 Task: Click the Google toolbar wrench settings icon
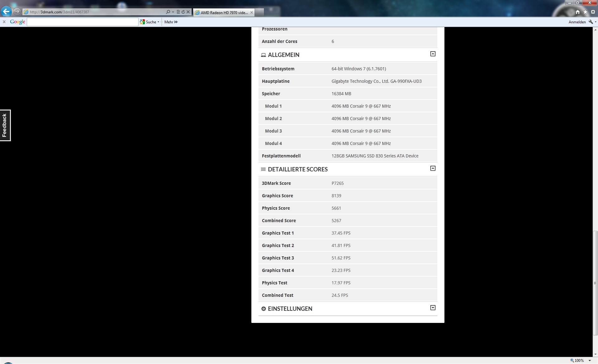591,22
